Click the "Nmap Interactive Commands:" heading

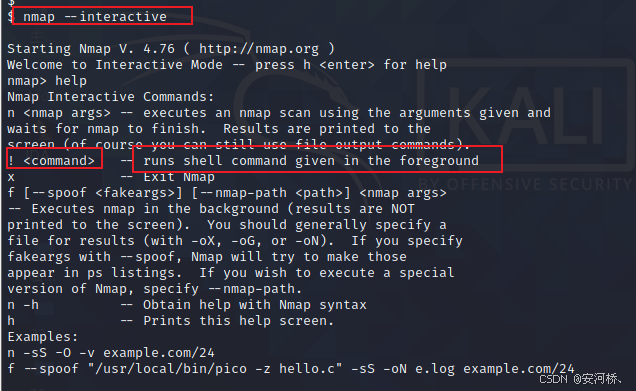110,97
